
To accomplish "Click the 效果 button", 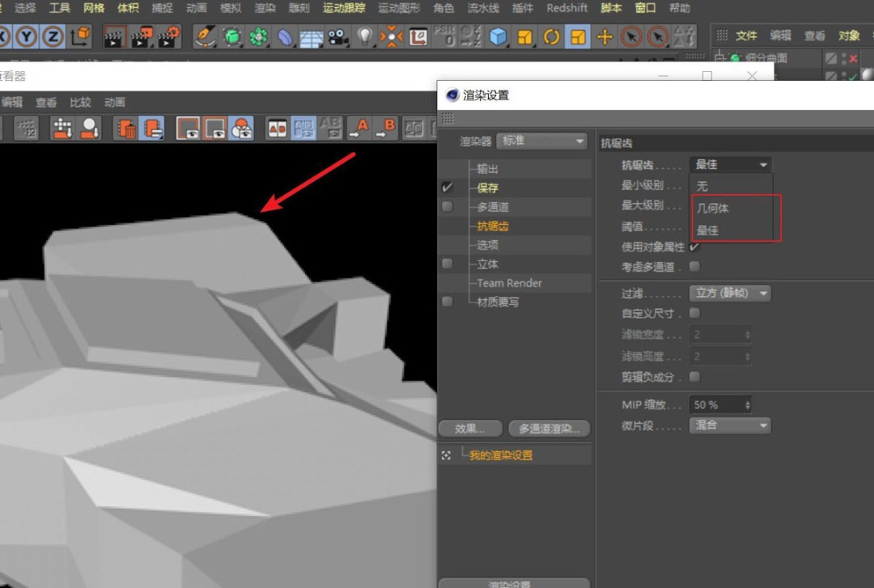I will tap(470, 429).
